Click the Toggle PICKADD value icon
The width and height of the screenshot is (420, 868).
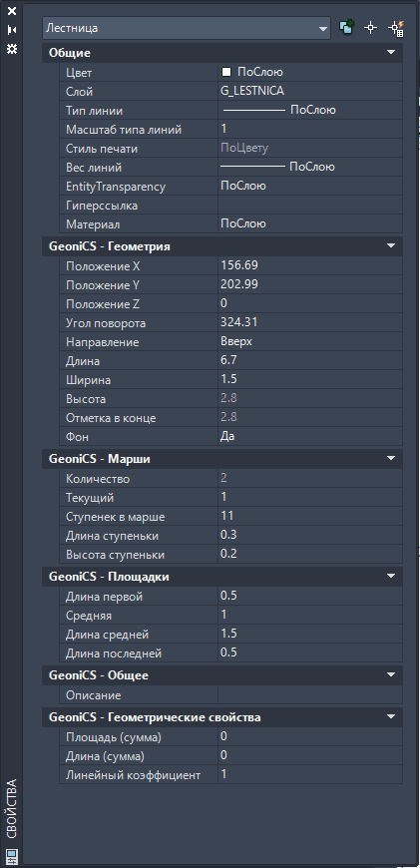[347, 28]
